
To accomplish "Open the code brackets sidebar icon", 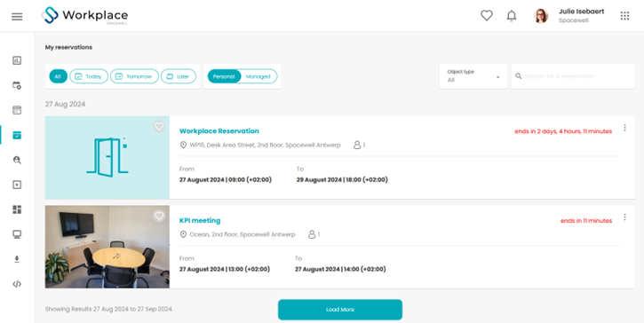I will [x=17, y=284].
